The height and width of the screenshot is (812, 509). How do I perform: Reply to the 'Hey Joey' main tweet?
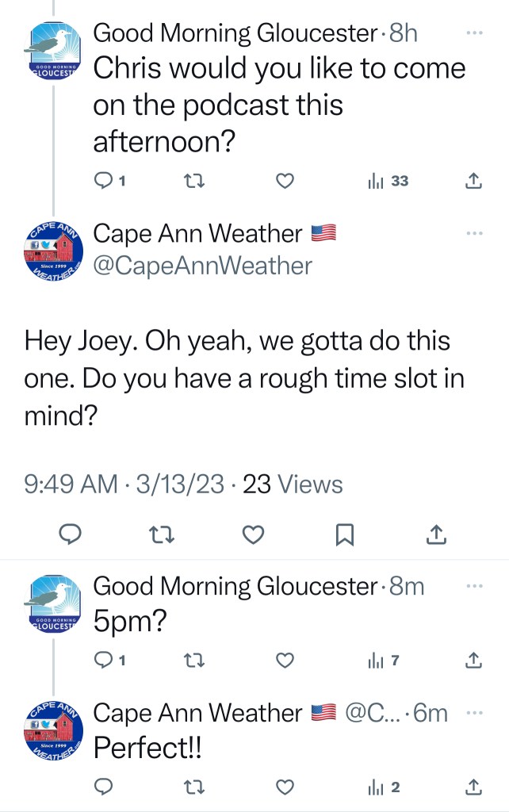point(71,536)
